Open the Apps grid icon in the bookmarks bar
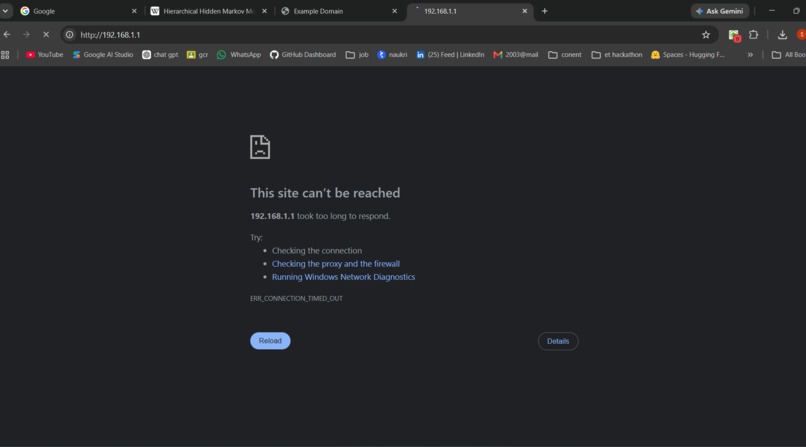The image size is (806, 447). point(5,54)
